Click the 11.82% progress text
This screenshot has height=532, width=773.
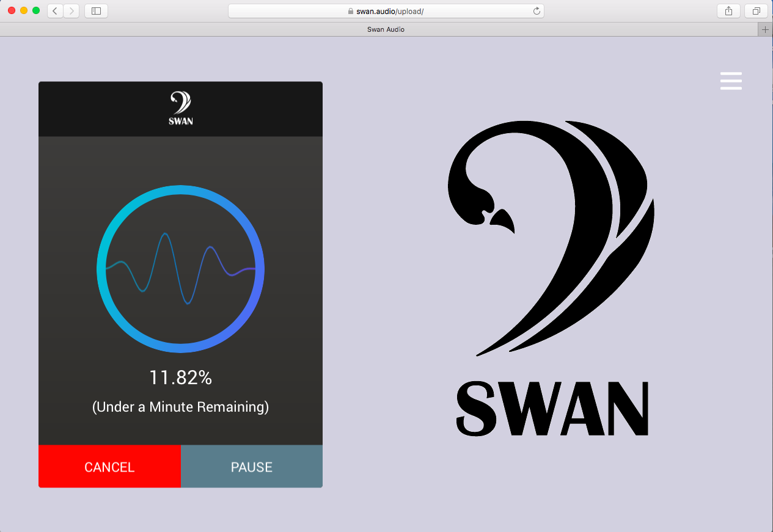(180, 377)
